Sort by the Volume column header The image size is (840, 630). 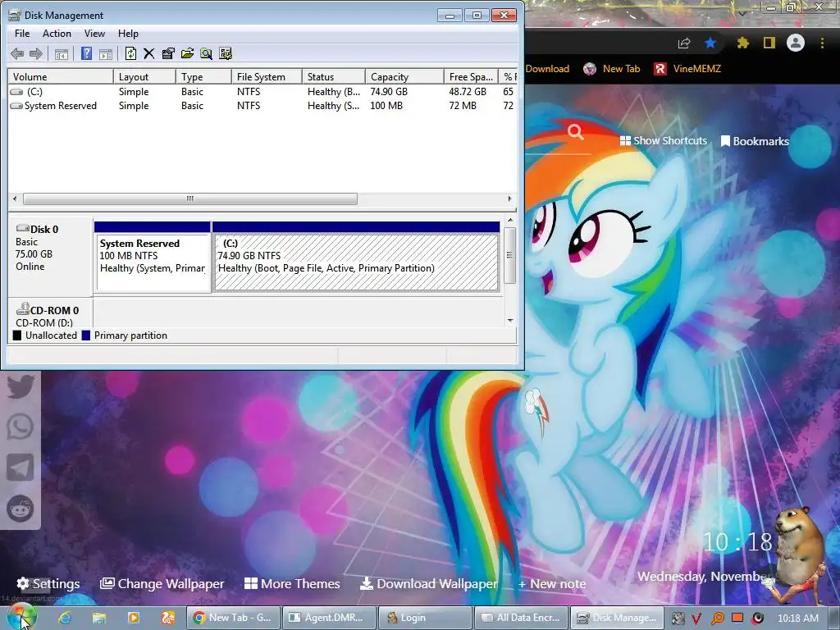pos(61,76)
